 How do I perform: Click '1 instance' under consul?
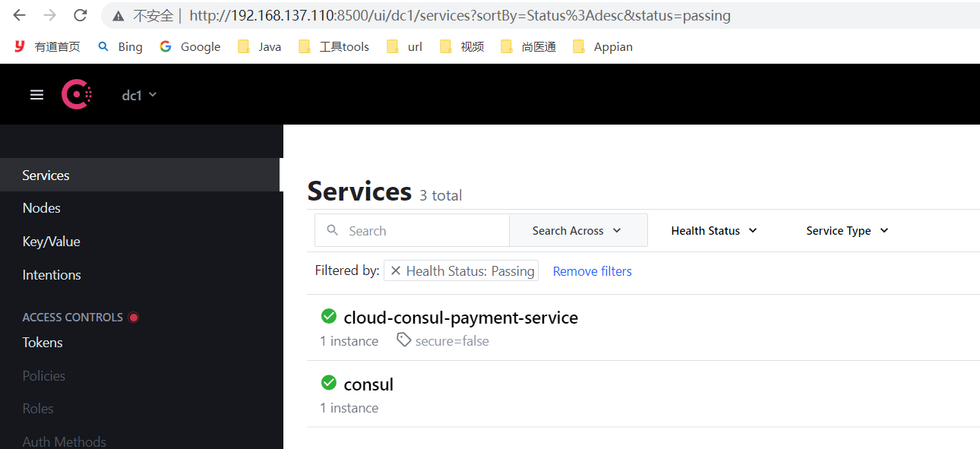[x=349, y=408]
